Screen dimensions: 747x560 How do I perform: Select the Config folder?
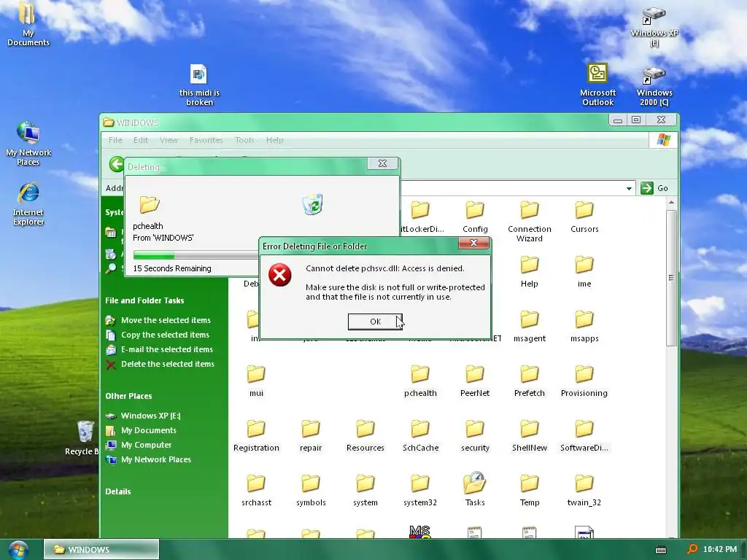(x=475, y=217)
